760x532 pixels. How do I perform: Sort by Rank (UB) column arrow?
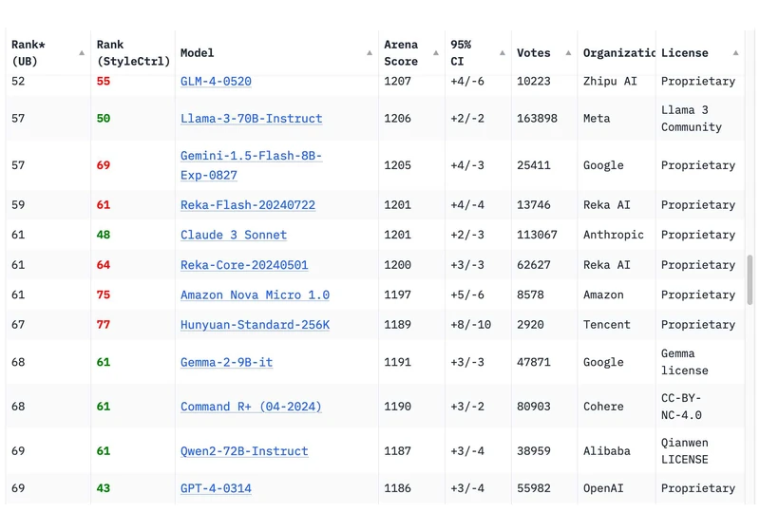point(82,53)
